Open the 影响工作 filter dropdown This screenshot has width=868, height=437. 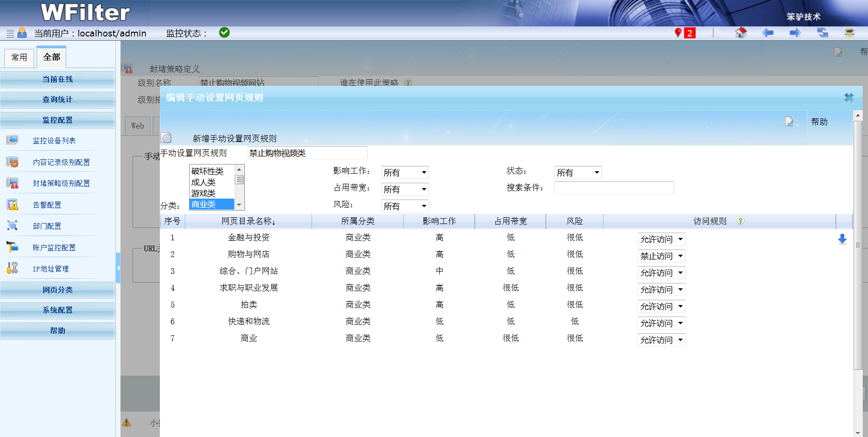[405, 173]
